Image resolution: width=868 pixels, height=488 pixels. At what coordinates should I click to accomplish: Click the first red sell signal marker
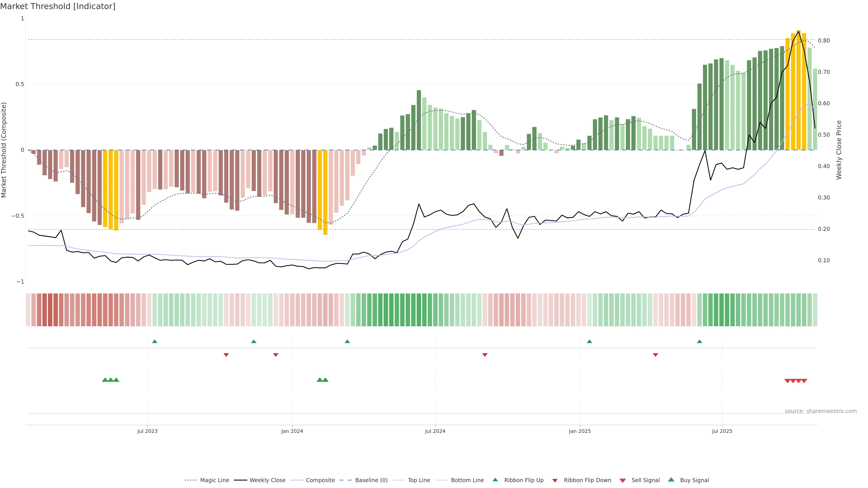[x=788, y=381]
